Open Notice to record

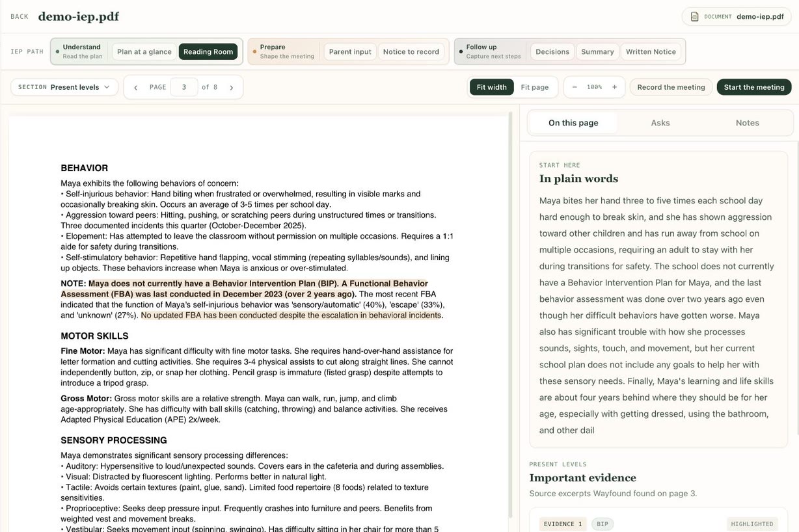(411, 52)
